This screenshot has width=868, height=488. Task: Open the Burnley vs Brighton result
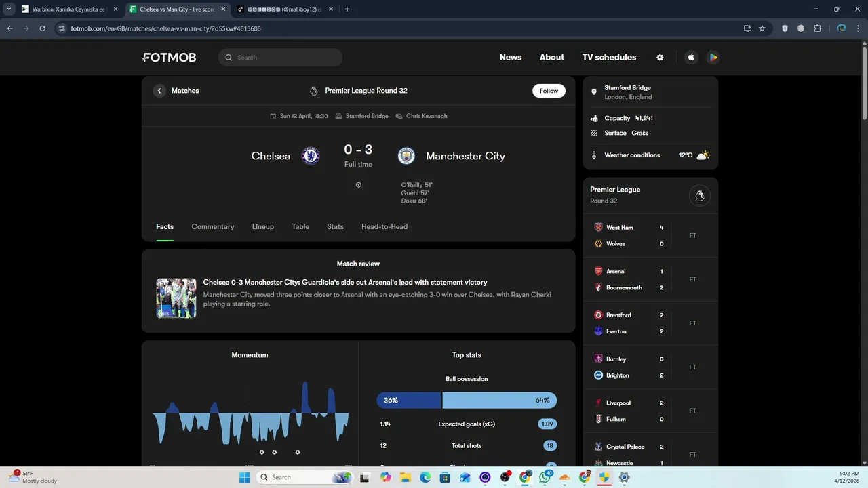coord(650,367)
